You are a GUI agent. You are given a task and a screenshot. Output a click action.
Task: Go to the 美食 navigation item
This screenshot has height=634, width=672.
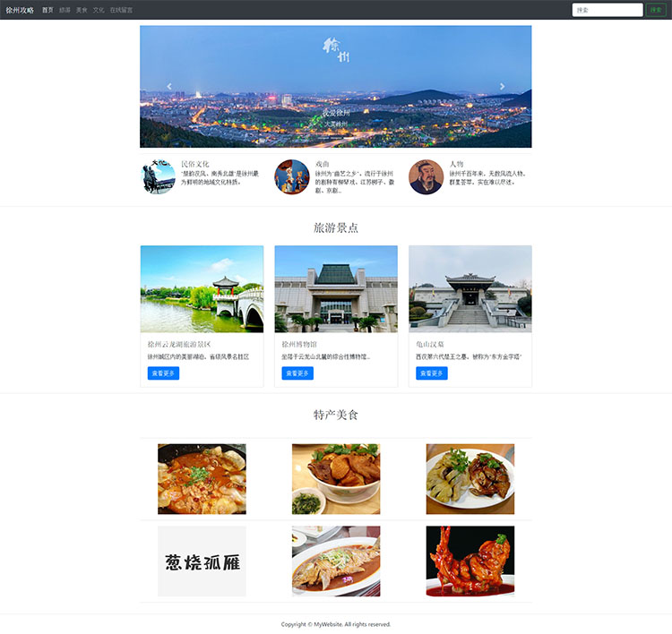[82, 10]
